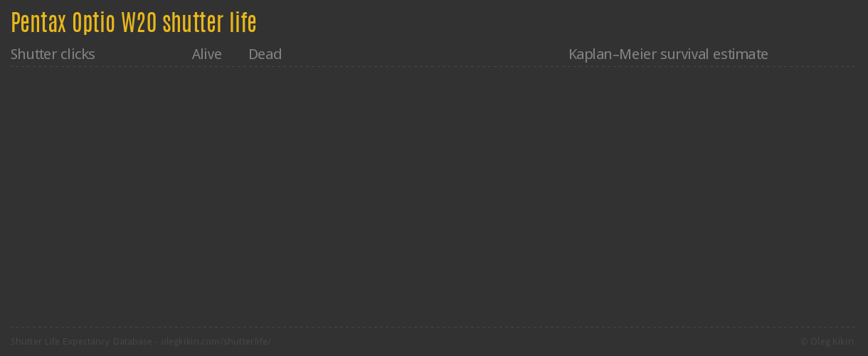Screen dimensions: 868x356
Task: Click the "© Oleg Kikin" copyright notice
Action: coord(827,342)
